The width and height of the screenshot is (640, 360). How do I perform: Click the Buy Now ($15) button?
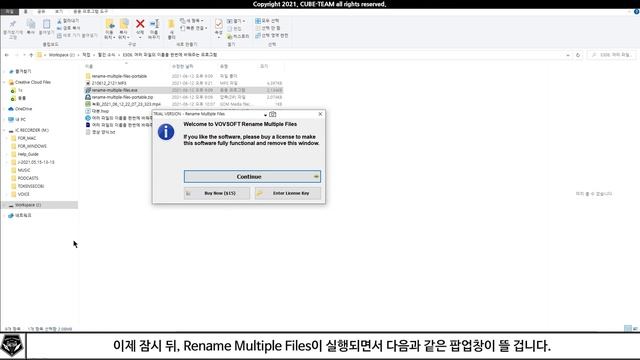(x=217, y=193)
